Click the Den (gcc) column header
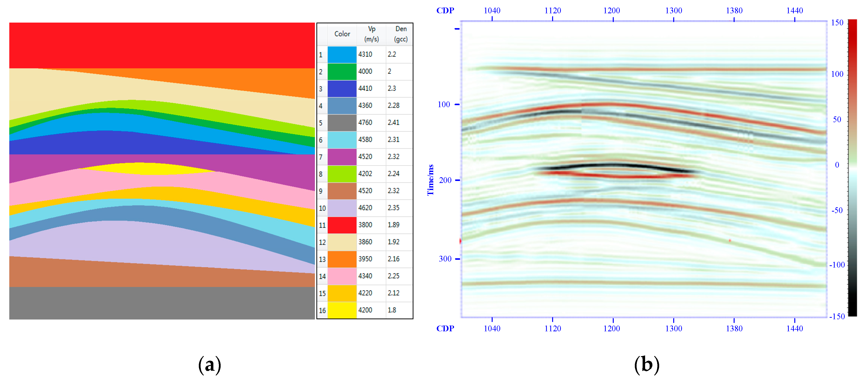868x381 pixels. pos(400,34)
